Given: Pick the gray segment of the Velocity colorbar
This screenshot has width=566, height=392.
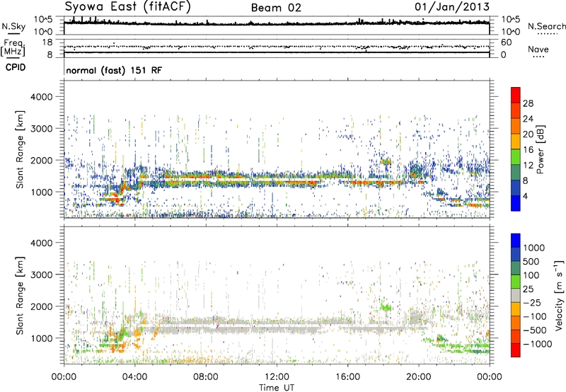Looking at the screenshot, I should pos(516,296).
